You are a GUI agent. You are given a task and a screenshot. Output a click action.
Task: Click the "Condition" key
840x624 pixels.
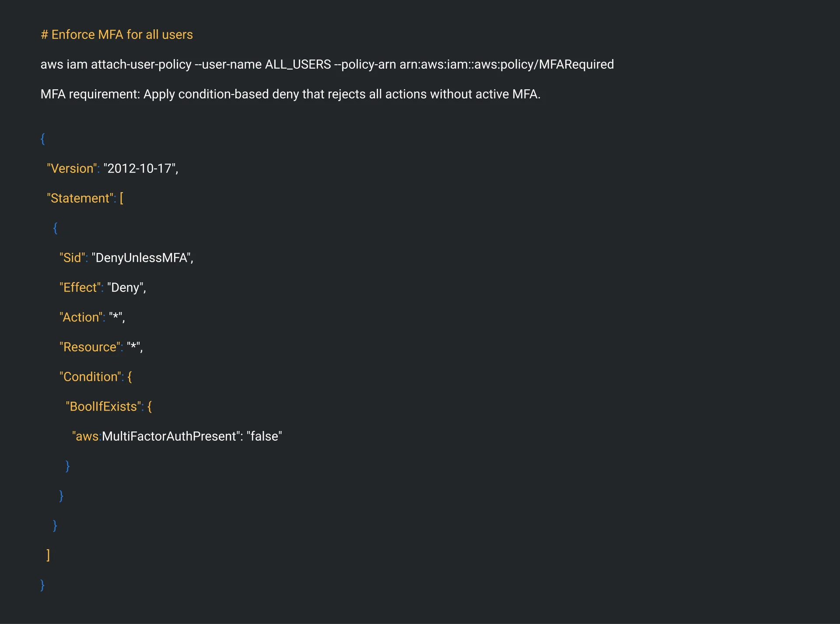pos(91,377)
